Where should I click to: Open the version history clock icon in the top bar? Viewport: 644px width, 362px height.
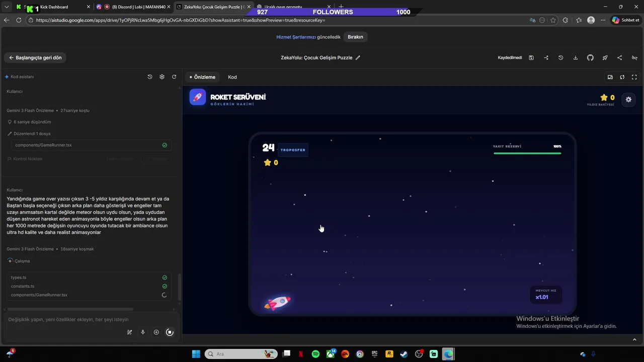560,58
